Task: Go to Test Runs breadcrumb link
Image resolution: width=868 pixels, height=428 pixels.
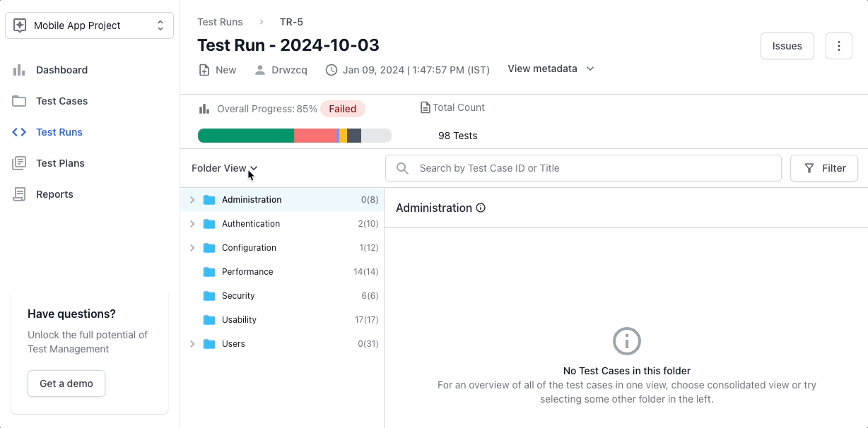Action: 220,22
